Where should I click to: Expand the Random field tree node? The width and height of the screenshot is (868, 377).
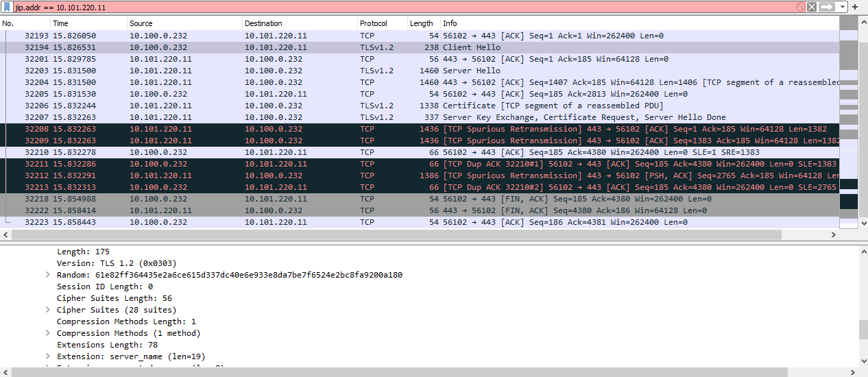(x=48, y=275)
